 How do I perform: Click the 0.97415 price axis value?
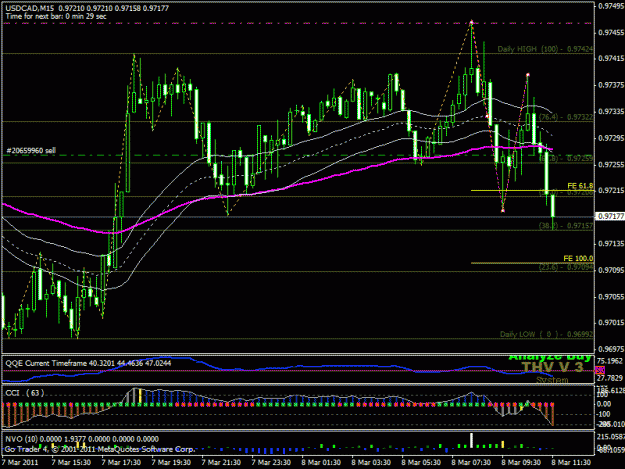(611, 59)
